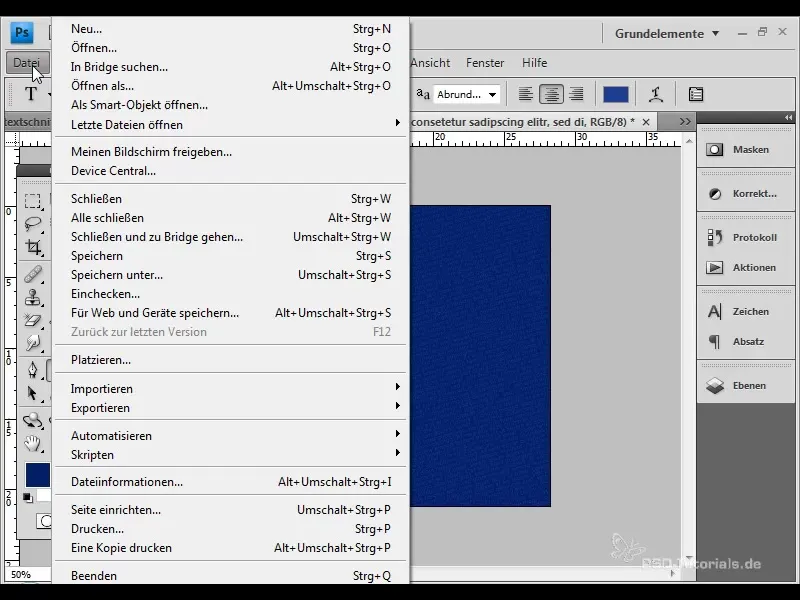Image resolution: width=800 pixels, height=600 pixels.
Task: Choose Als Smart-Objekt öffnen...
Action: click(x=231, y=105)
